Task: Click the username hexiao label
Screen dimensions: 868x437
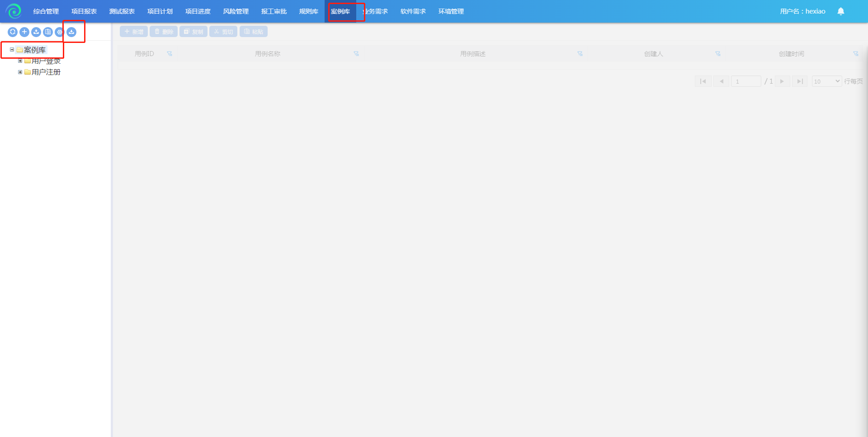Action: click(802, 11)
